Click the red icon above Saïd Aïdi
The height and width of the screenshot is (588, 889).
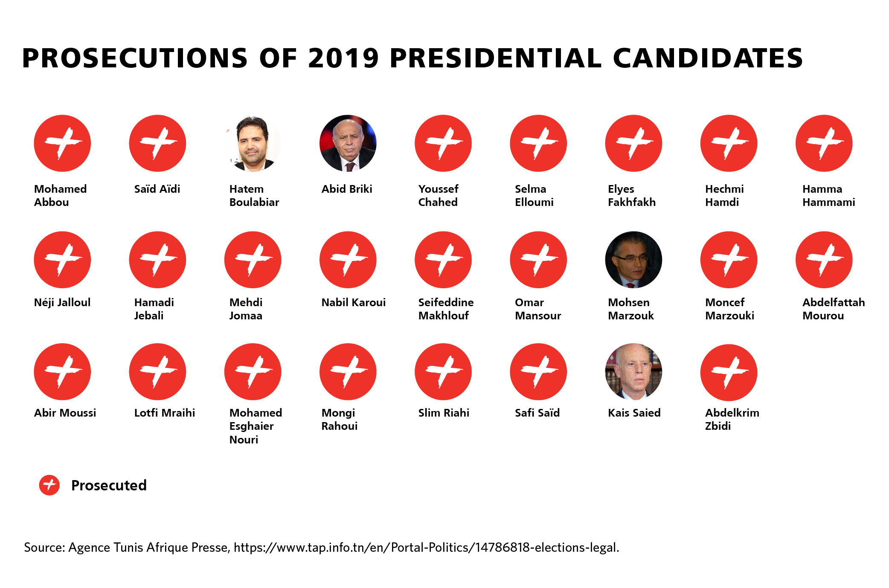click(x=157, y=143)
